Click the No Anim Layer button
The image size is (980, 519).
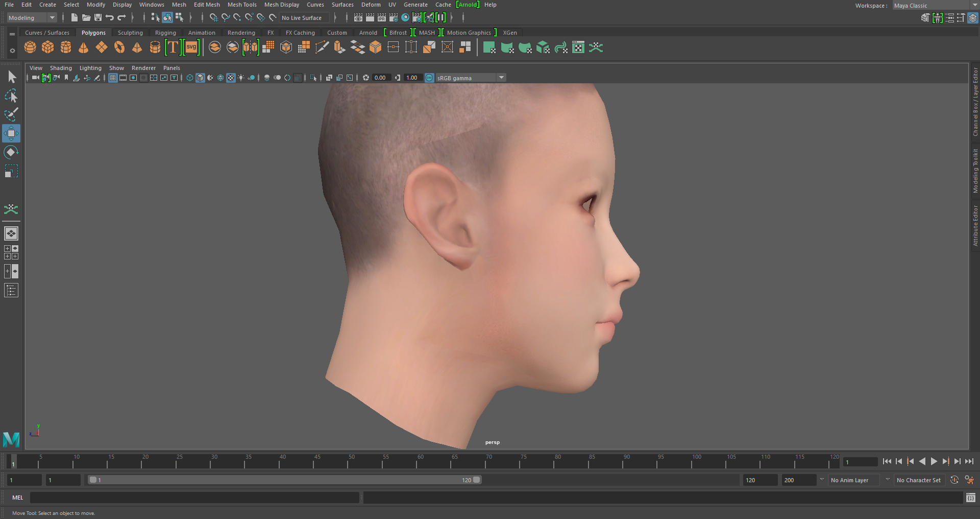click(x=849, y=480)
